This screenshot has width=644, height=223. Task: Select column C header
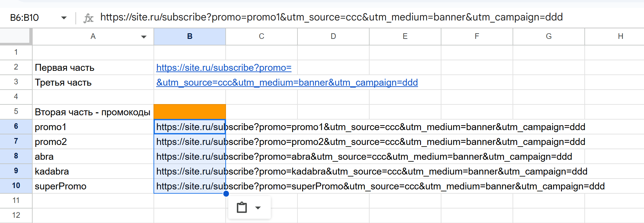(262, 36)
